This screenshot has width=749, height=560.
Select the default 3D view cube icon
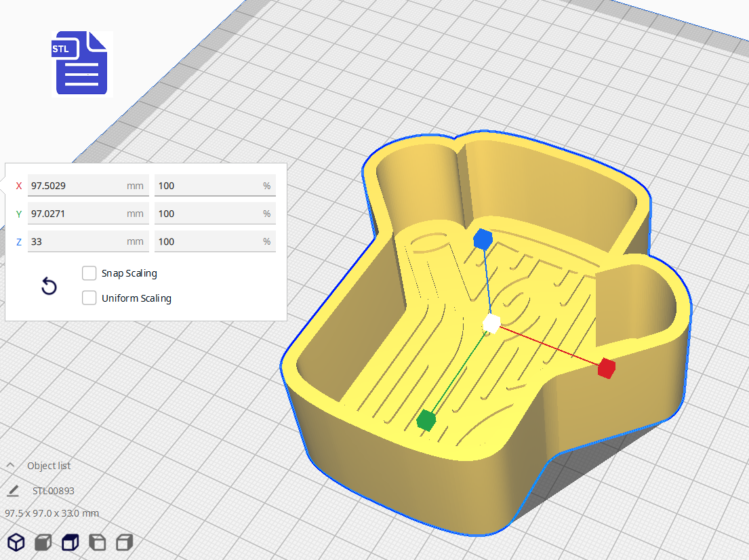16,542
